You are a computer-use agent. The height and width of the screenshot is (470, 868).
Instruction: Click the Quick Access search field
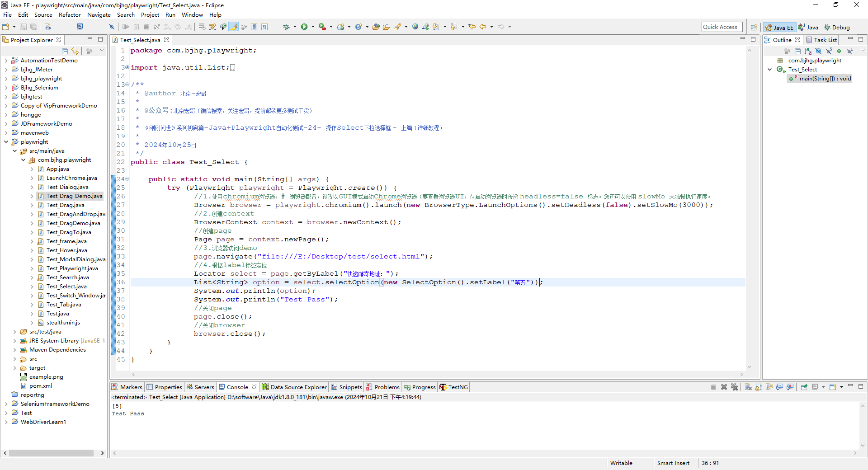pyautogui.click(x=722, y=27)
